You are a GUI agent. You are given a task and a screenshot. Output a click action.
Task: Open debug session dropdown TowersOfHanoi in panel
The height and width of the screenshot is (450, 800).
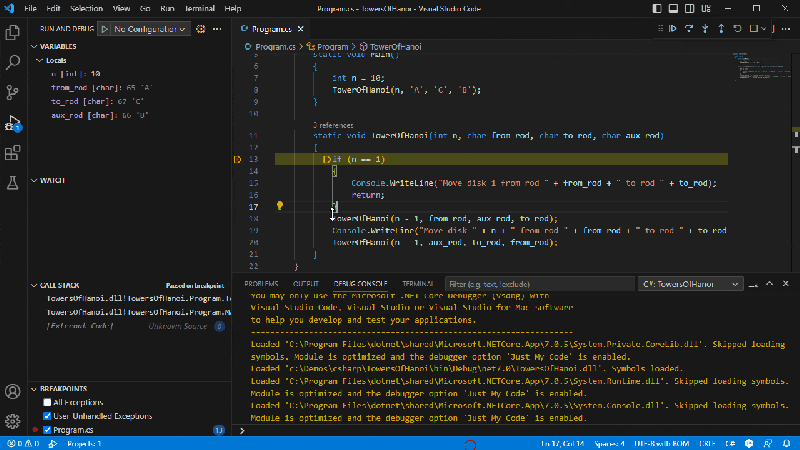(x=690, y=284)
